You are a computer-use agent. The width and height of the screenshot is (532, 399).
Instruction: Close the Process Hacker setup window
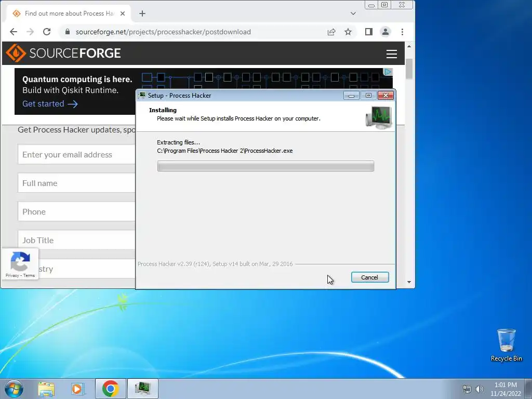click(x=385, y=96)
